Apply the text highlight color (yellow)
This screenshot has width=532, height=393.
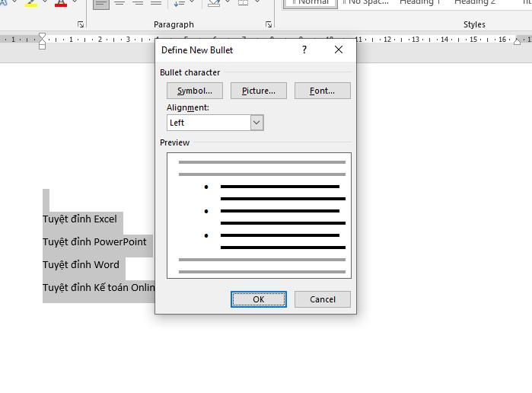click(31, 4)
